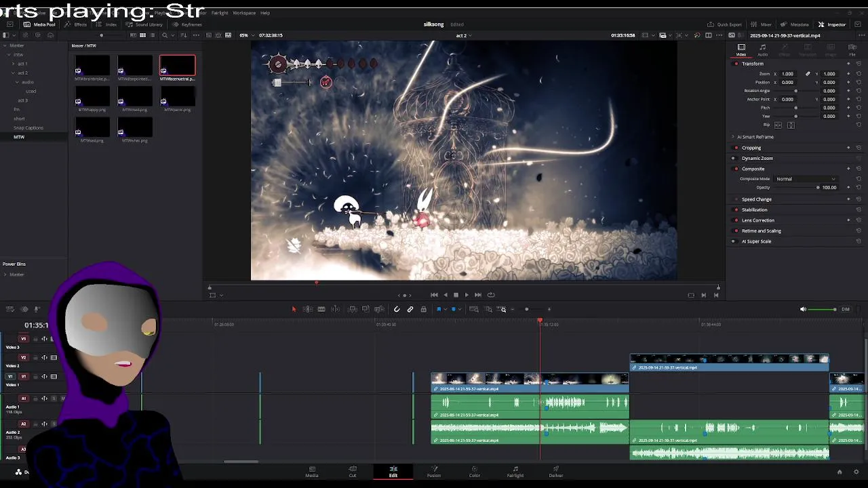
Task: Switch to the Color page
Action: [475, 471]
